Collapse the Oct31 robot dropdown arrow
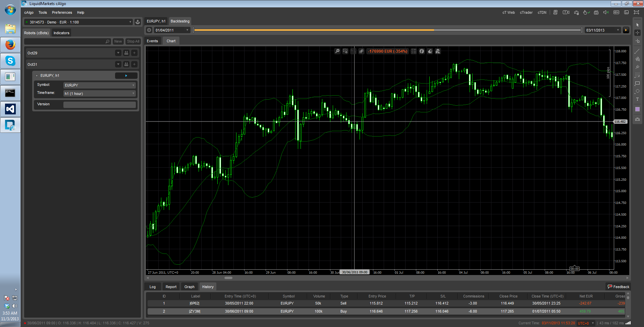Viewport: 644px width, 327px height. [118, 64]
